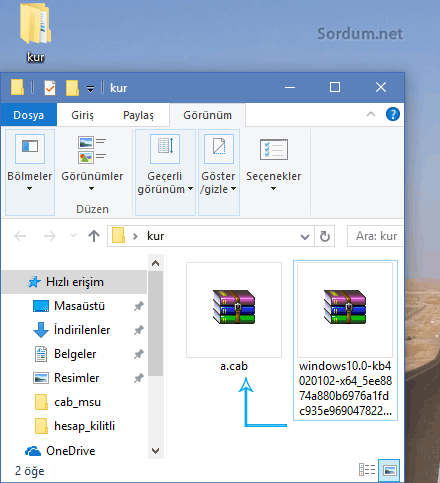The height and width of the screenshot is (483, 440).
Task: Go up one folder level arrow
Action: click(94, 236)
